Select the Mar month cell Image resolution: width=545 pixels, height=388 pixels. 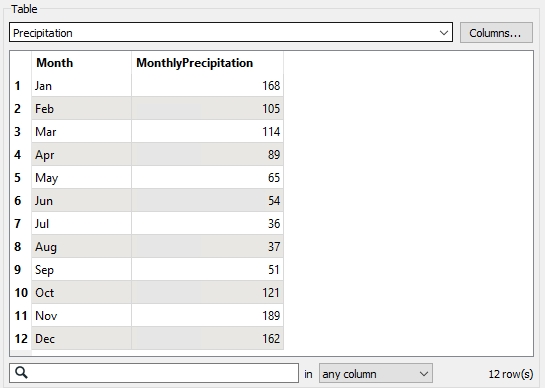click(x=81, y=131)
